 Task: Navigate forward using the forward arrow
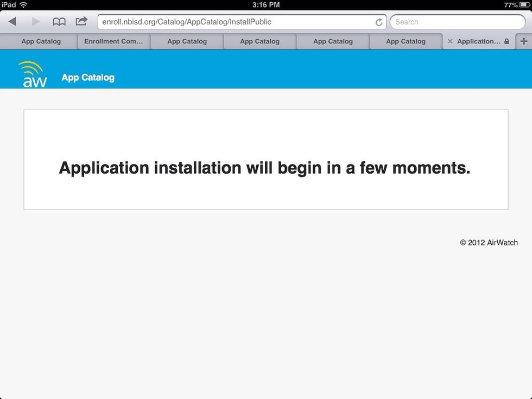point(35,22)
